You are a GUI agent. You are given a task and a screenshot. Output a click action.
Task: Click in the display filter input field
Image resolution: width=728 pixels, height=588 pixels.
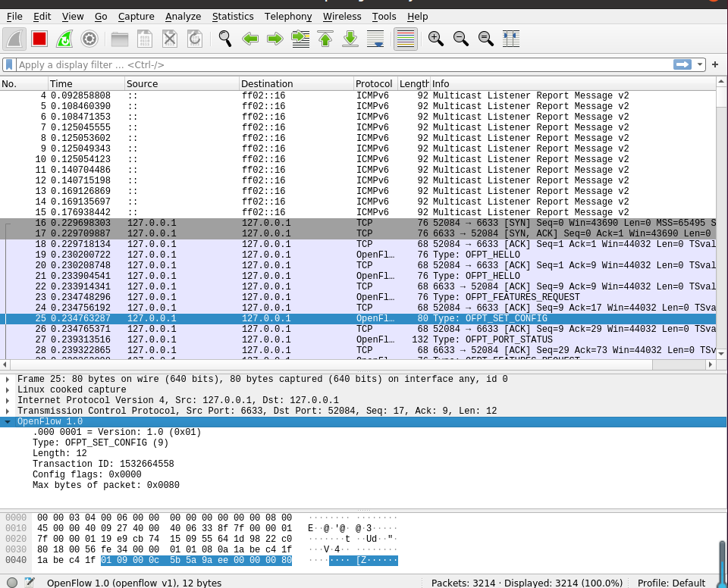[x=341, y=65]
